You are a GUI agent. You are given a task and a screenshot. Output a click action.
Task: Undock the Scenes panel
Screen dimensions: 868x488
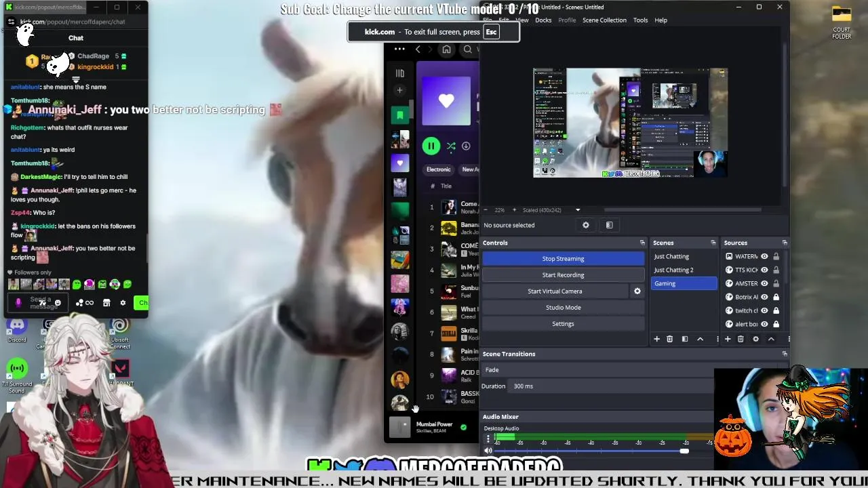pos(713,243)
